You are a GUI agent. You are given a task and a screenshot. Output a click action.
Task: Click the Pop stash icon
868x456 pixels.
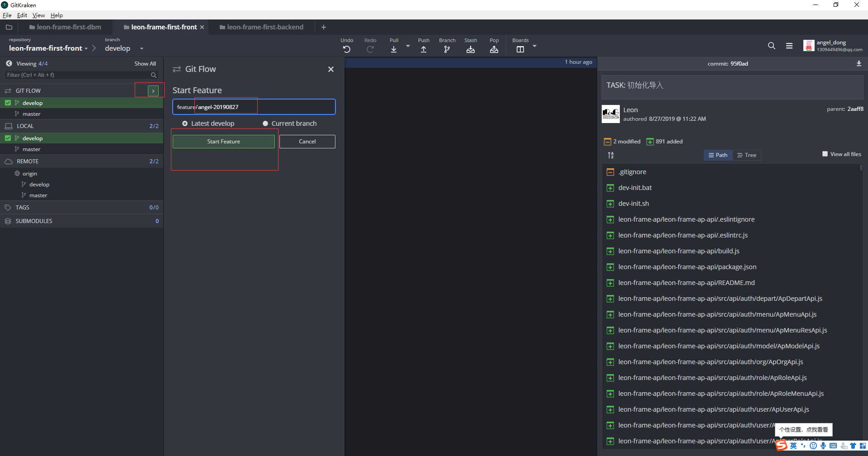tap(494, 49)
